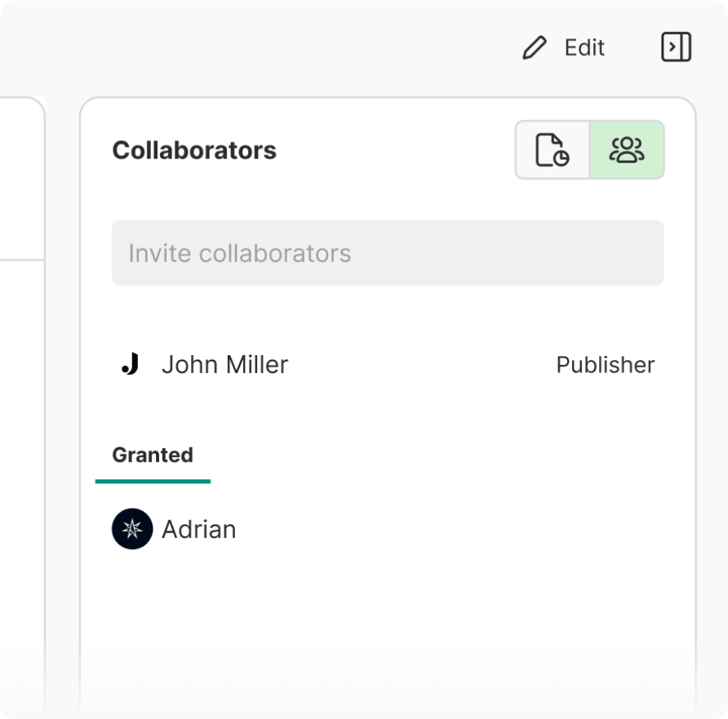
Task: Click John Miller's "J" avatar
Action: coord(131,365)
